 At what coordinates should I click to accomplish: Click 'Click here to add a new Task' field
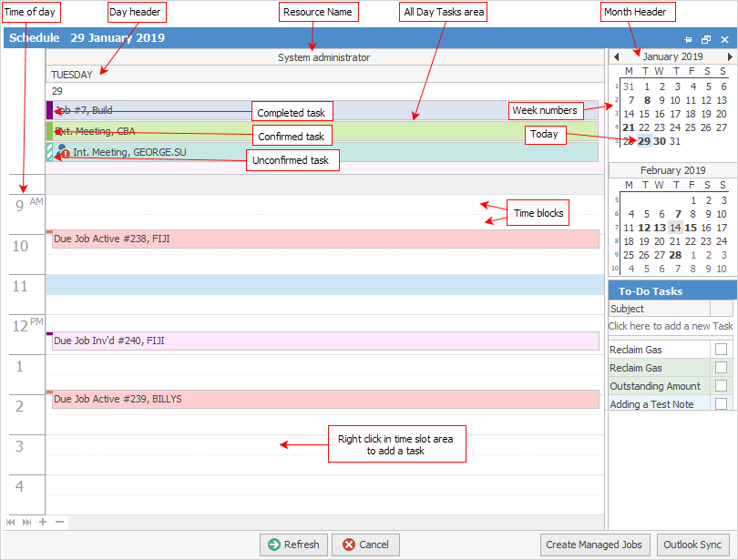(671, 326)
